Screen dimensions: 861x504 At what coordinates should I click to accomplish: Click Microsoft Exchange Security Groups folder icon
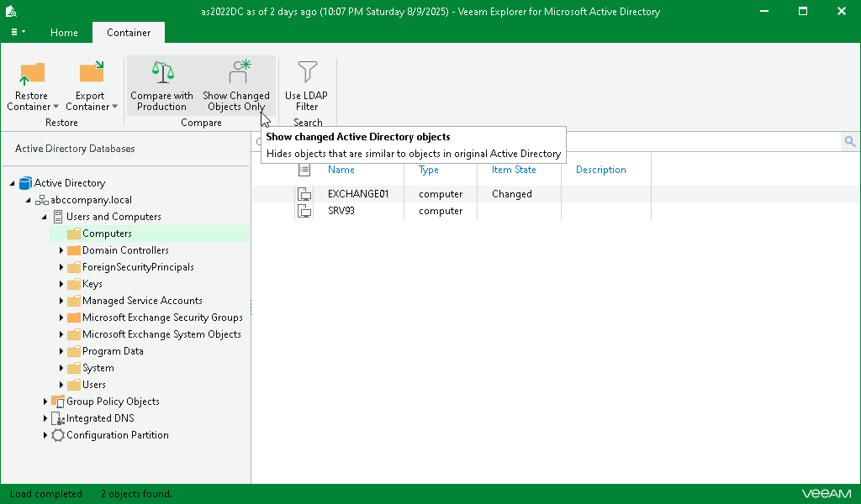pyautogui.click(x=74, y=318)
